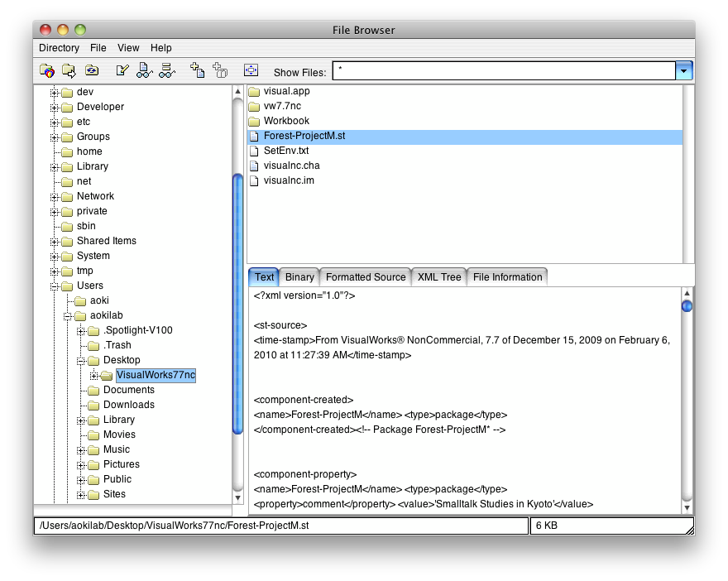The width and height of the screenshot is (728, 581).
Task: Select the .Trash folder in tree
Action: [117, 345]
